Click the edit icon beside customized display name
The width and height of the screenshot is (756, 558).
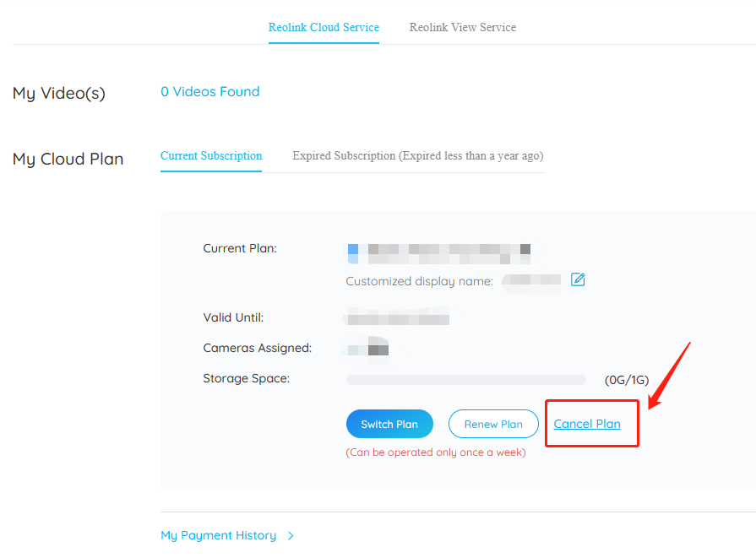pyautogui.click(x=578, y=279)
